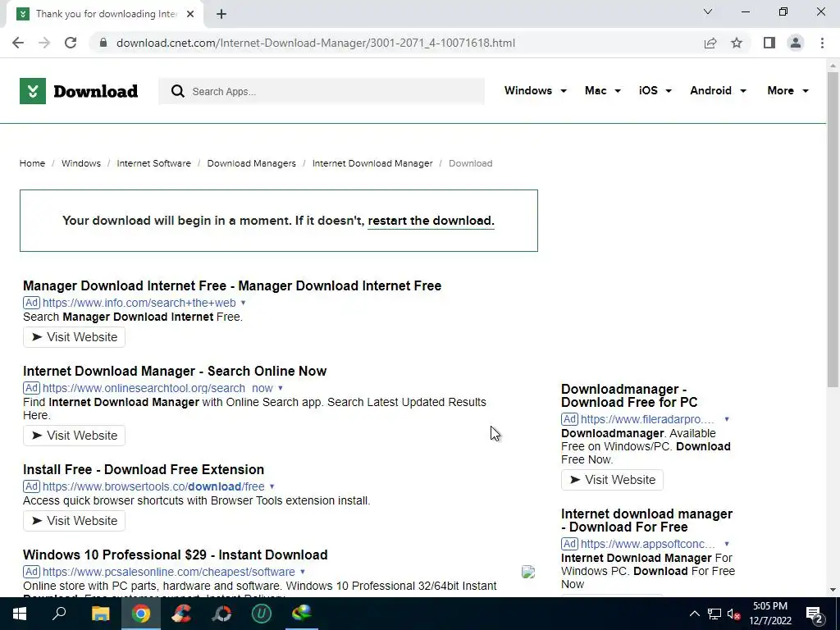The image size is (840, 630).
Task: Open Internet Software breadcrumb
Action: click(x=153, y=163)
